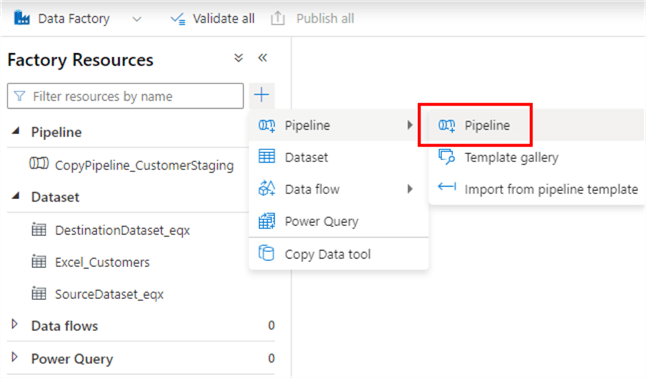Click the Import from pipeline template arrow icon
The height and width of the screenshot is (378, 646).
click(447, 187)
